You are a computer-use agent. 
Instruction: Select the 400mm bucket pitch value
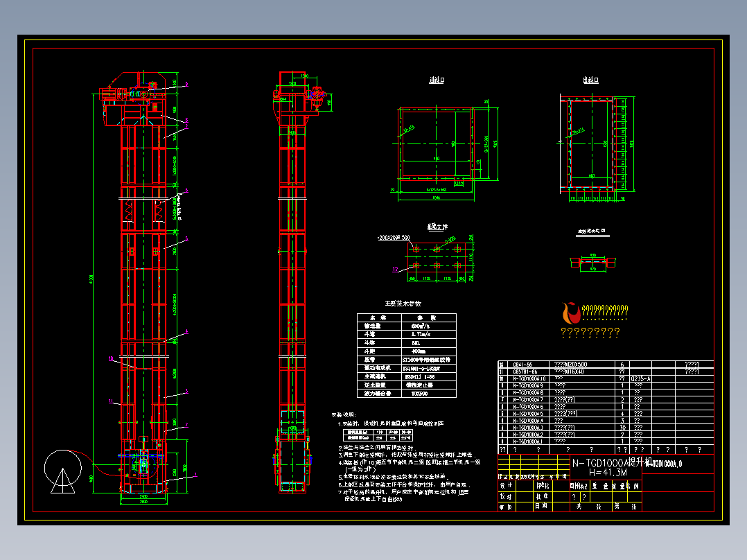click(x=419, y=351)
